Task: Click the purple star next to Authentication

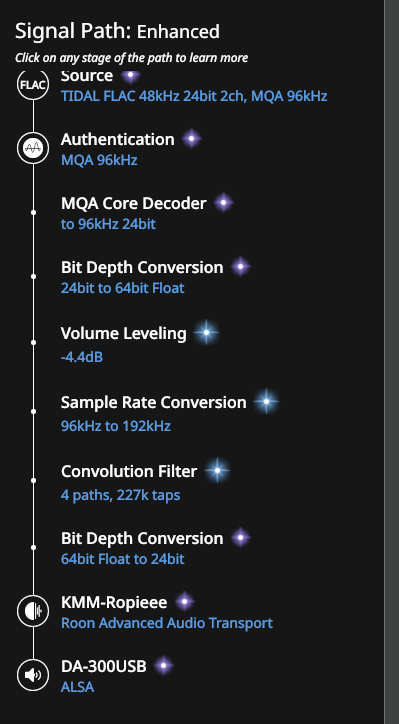Action: [x=192, y=139]
